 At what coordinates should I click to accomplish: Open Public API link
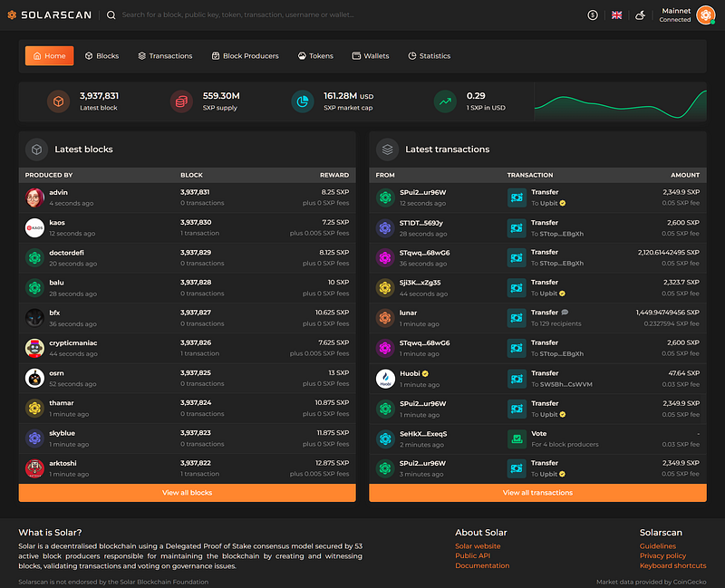click(472, 555)
